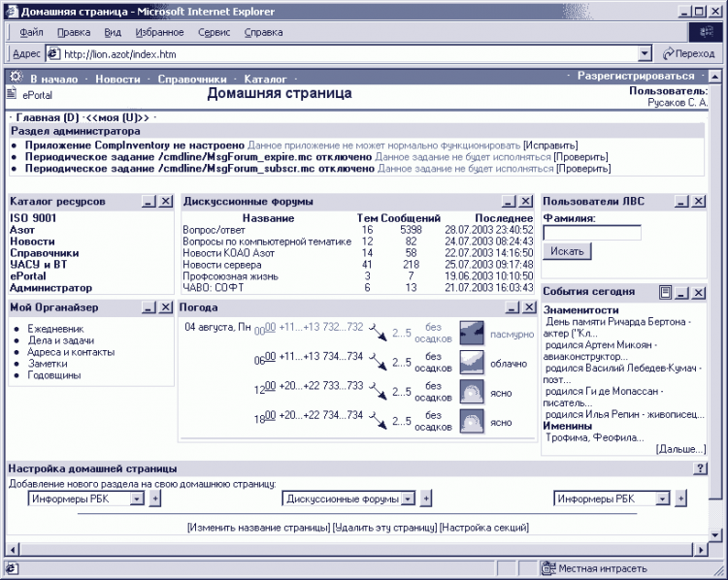Switch to the Главная (D) page tab

pos(48,117)
